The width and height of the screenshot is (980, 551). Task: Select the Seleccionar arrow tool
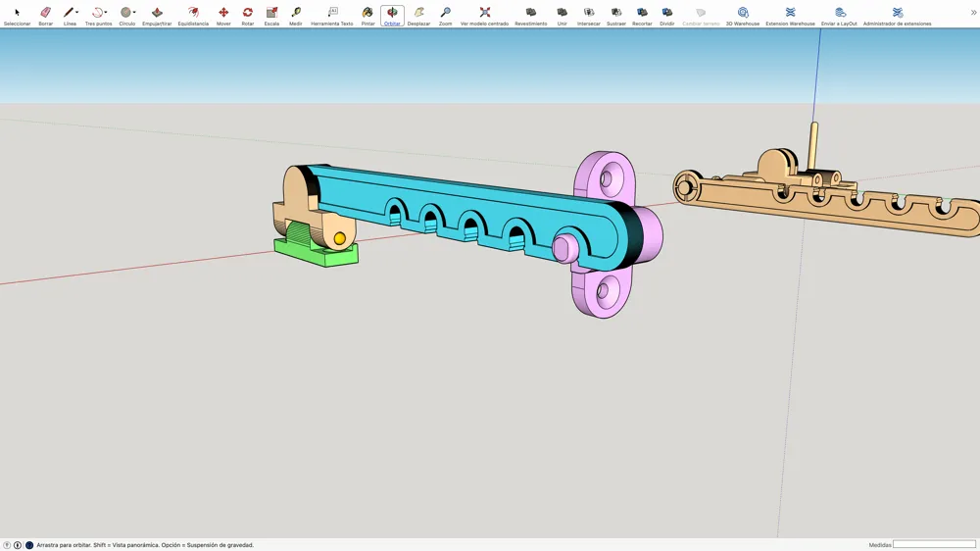click(x=17, y=15)
